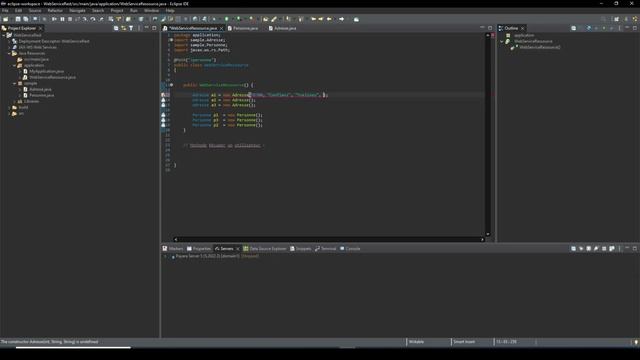Toggle the first Outline toolbar button

pyautogui.click(x=574, y=28)
